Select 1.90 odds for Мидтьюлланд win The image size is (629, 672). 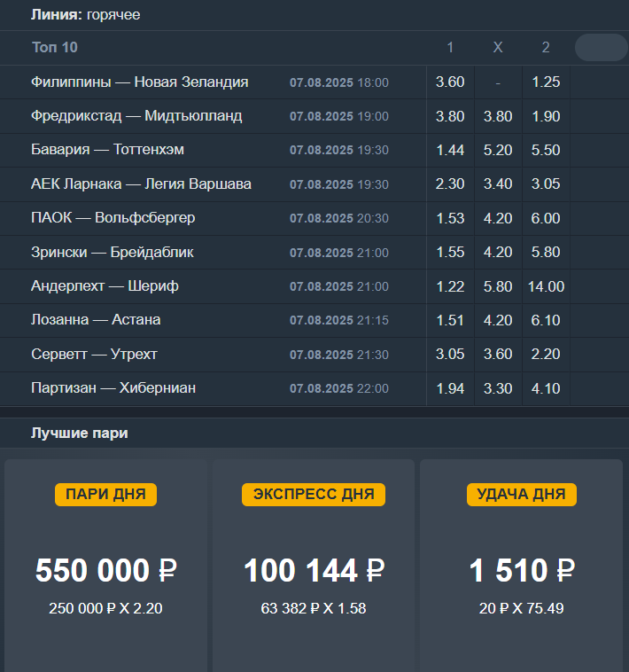point(546,116)
